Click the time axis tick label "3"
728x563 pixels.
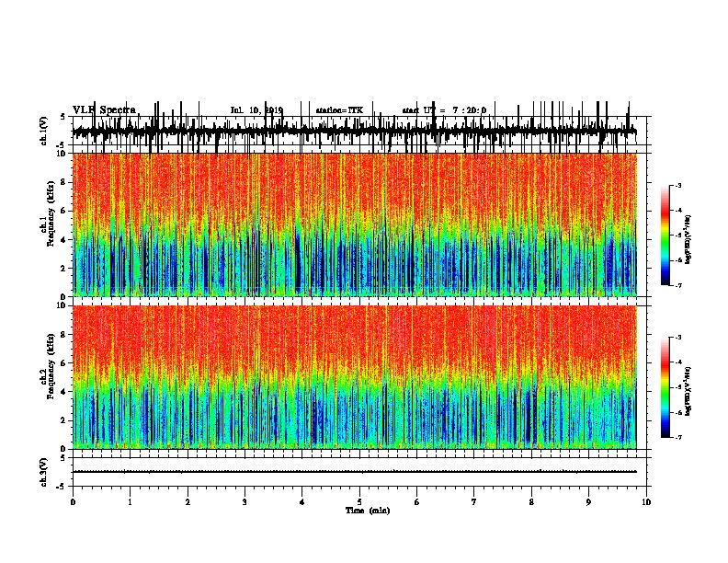(245, 502)
